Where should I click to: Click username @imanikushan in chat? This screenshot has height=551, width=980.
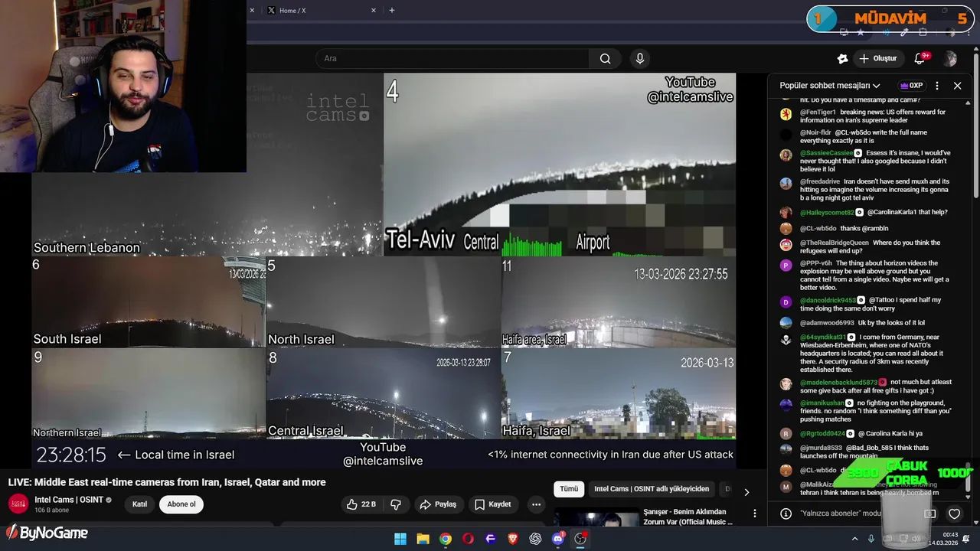tap(822, 403)
